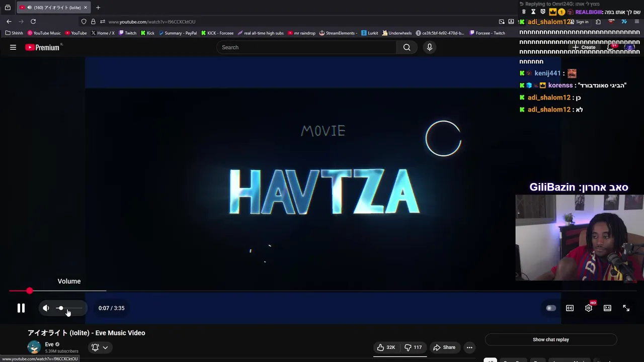Open Eve channel avatar
Image resolution: width=644 pixels, height=362 pixels.
[34, 347]
